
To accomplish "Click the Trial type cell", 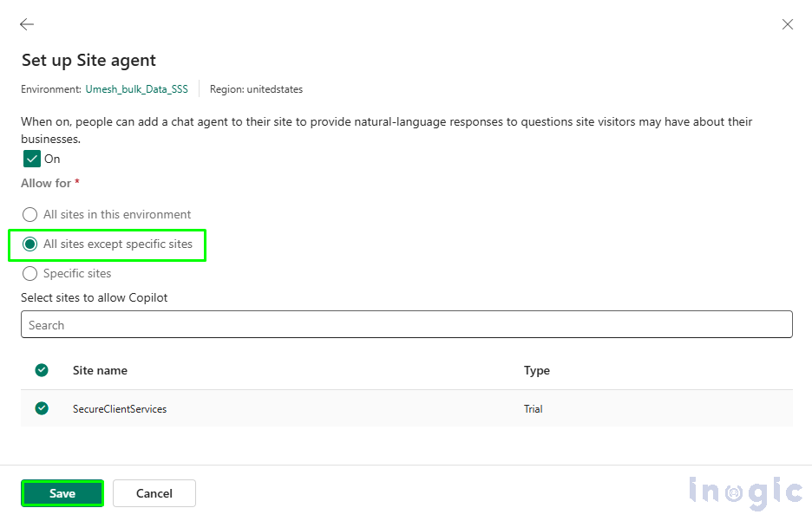I will pos(533,408).
